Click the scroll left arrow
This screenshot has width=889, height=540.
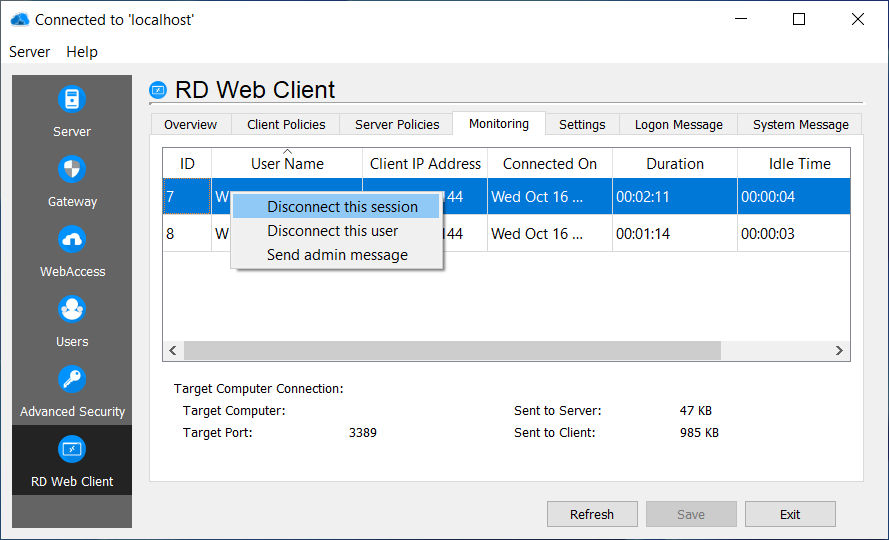click(173, 351)
